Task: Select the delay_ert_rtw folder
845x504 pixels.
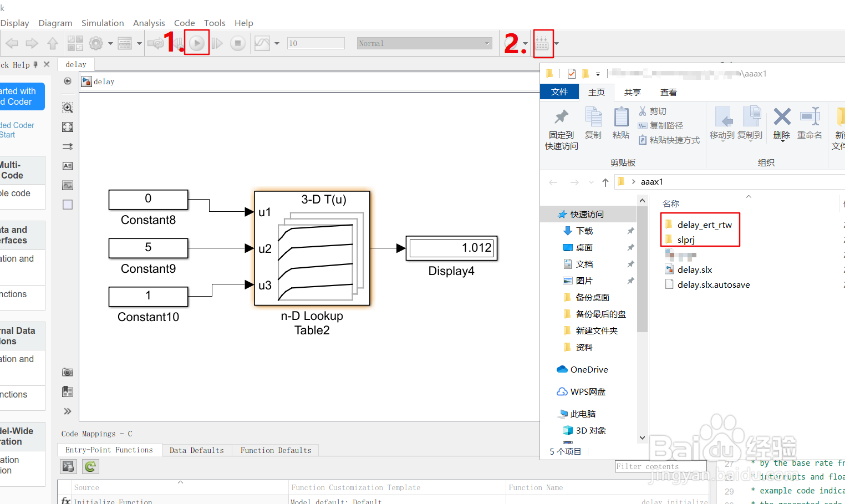Action: coord(699,225)
